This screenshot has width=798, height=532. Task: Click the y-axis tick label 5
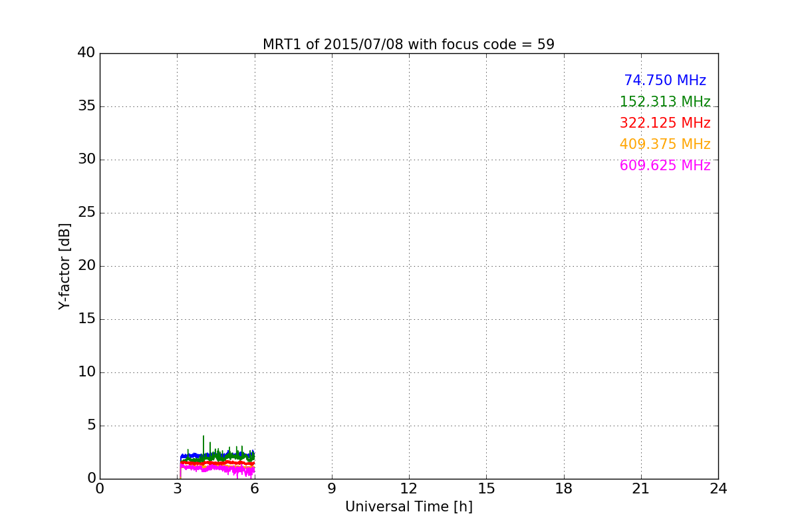pyautogui.click(x=90, y=426)
